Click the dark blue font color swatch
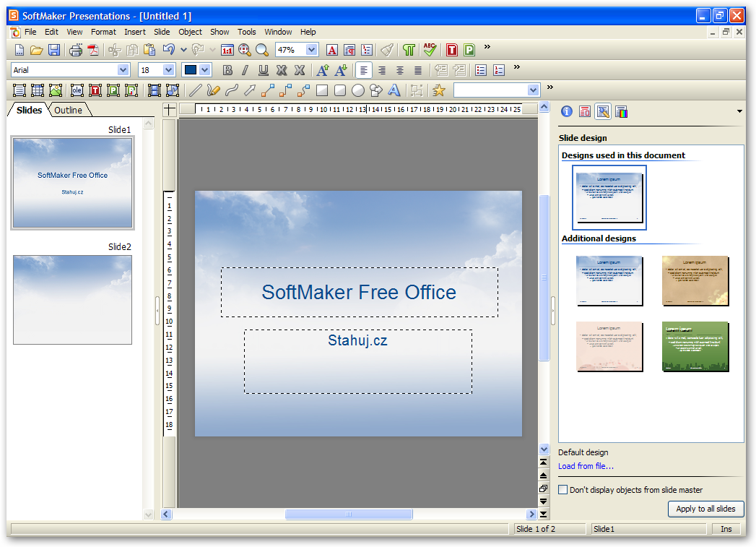This screenshot has height=547, width=756. click(191, 70)
